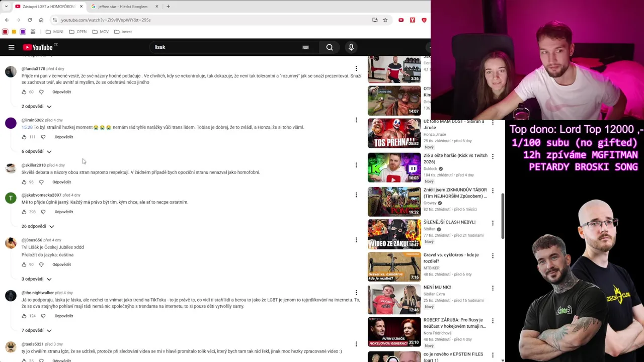Open ROBERT ZÁRUBA hockey video thumbnail
644x362 pixels.
394,332
